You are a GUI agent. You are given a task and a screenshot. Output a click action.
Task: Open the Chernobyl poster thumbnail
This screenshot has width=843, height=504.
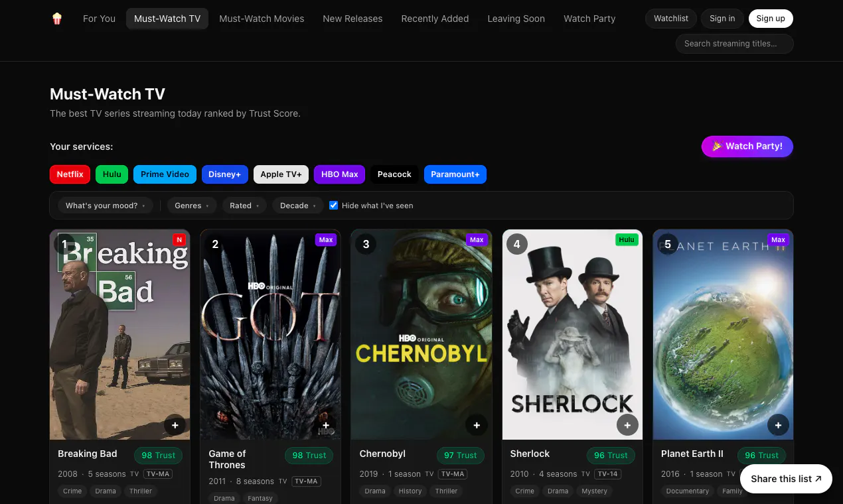coord(421,335)
